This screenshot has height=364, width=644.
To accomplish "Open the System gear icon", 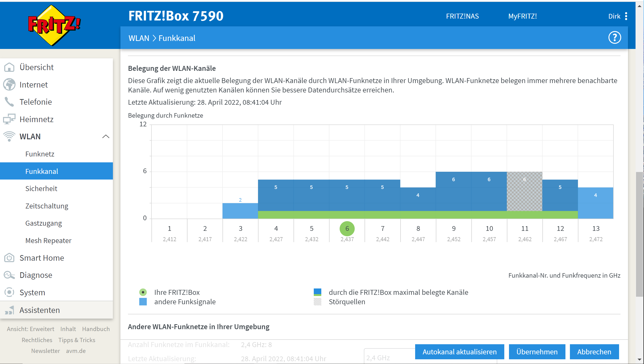I will coord(9,292).
